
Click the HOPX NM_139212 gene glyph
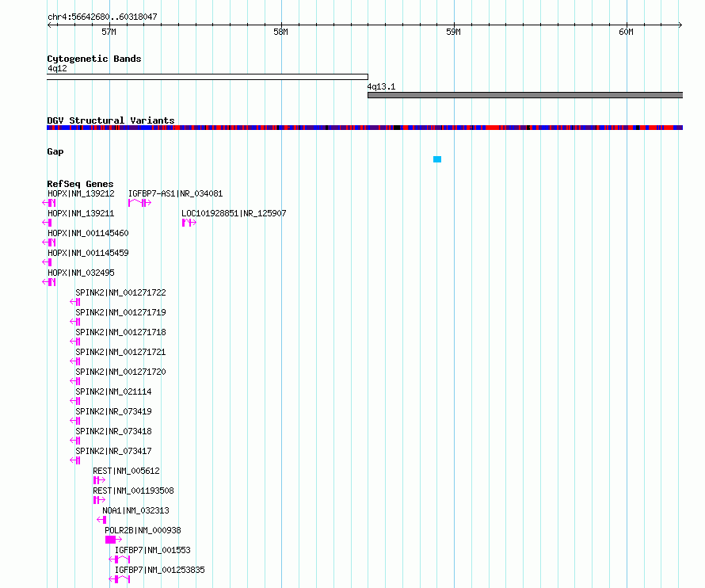(49, 203)
